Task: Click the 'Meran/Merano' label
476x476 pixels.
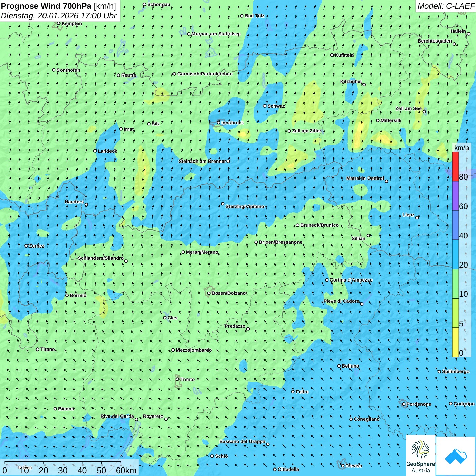Action: [x=202, y=252]
